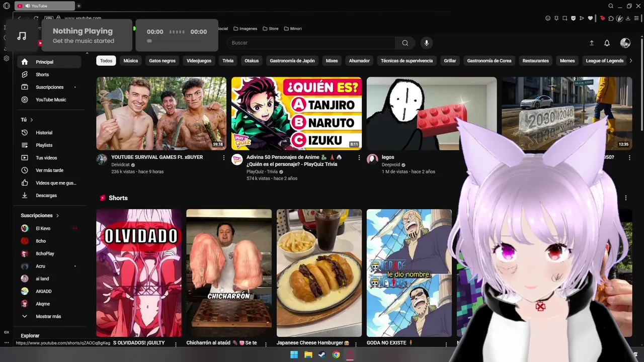
Task: Take a snapshot with capture icon
Action: coord(565,19)
